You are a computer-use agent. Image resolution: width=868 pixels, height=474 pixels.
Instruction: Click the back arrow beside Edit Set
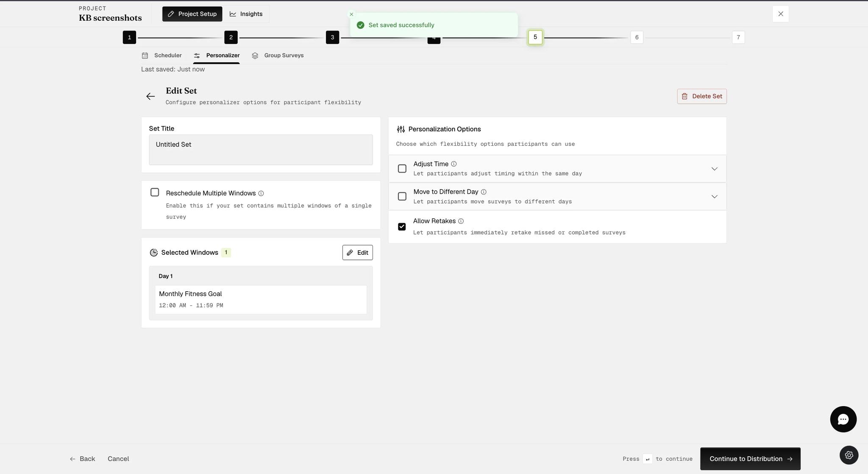click(150, 96)
